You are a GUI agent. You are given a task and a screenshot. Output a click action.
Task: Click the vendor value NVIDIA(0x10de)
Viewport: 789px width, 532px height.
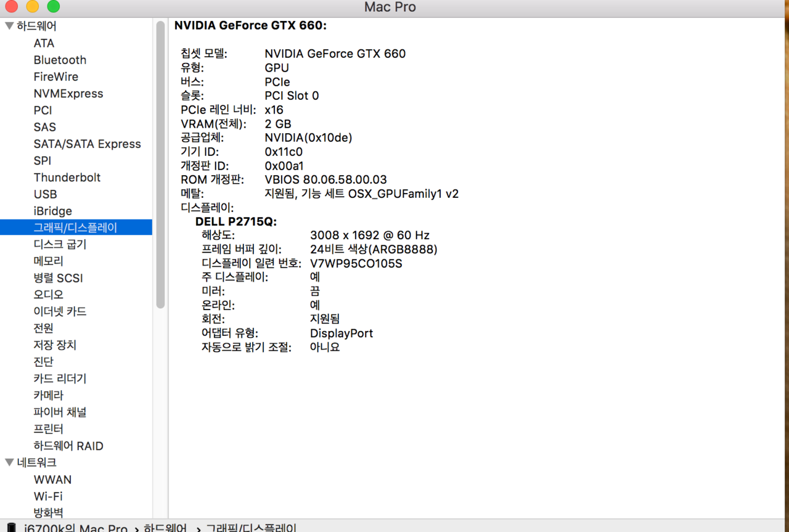coord(308,137)
